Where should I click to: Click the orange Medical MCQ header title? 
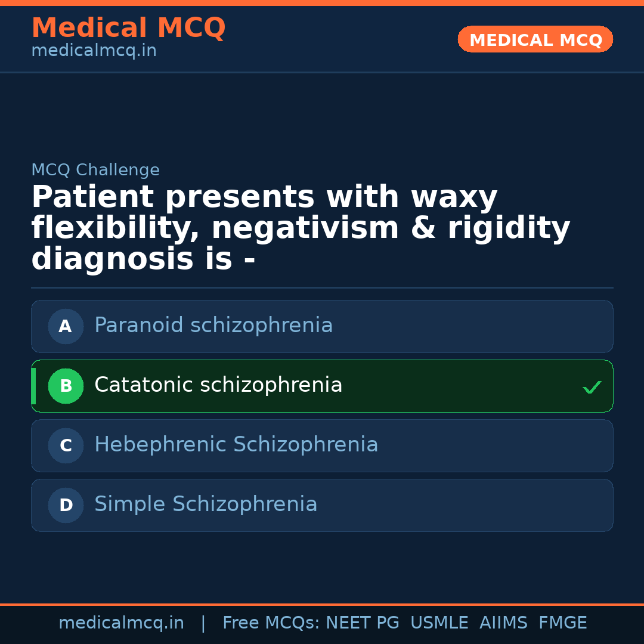tap(128, 28)
